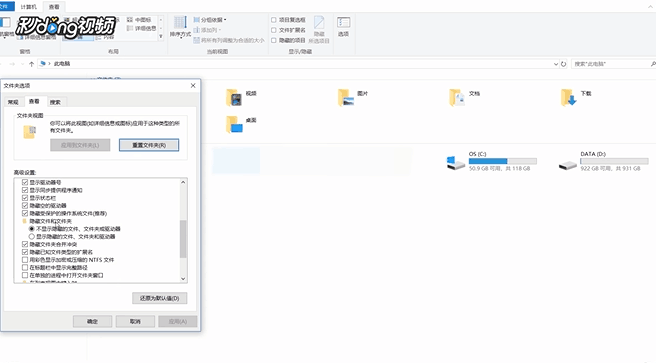Click the 选项 options icon in ribbon
656x363 pixels.
[x=343, y=27]
